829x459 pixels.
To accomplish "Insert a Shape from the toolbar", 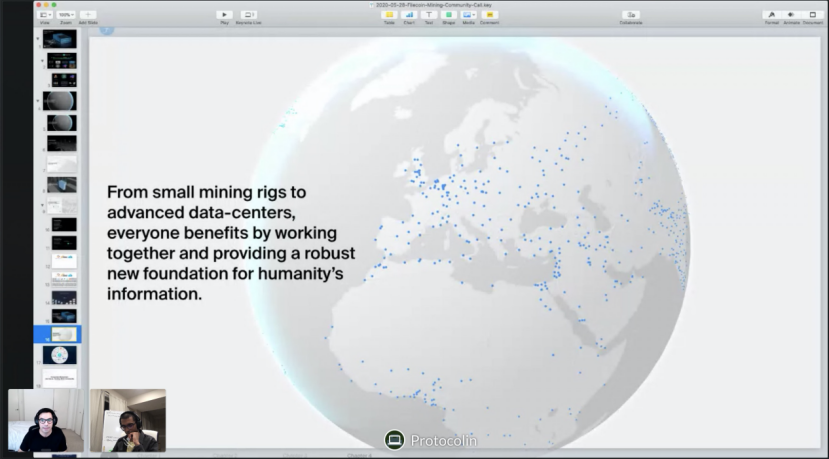I will point(448,15).
